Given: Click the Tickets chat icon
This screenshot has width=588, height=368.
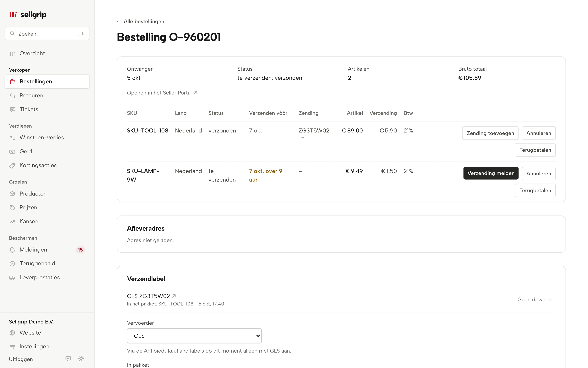Looking at the screenshot, I should coord(12,110).
